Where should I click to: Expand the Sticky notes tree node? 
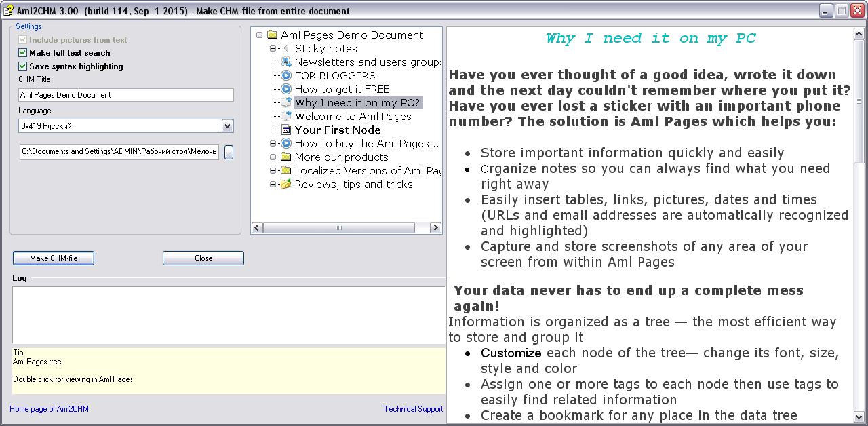click(x=273, y=49)
